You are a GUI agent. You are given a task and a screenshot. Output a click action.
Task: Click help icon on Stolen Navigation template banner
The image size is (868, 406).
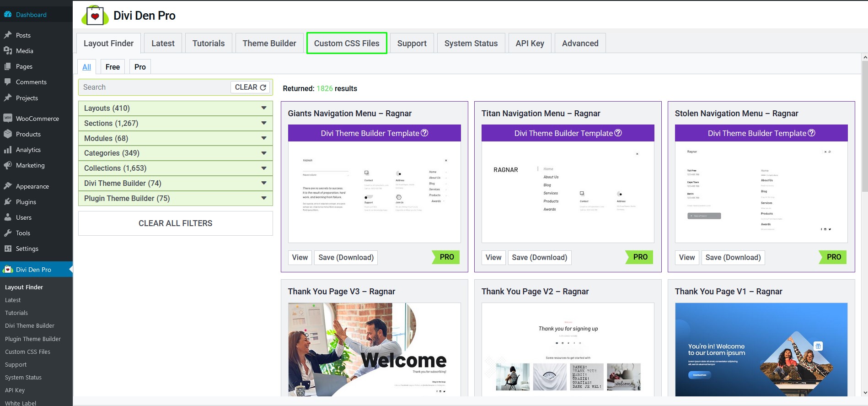point(811,133)
